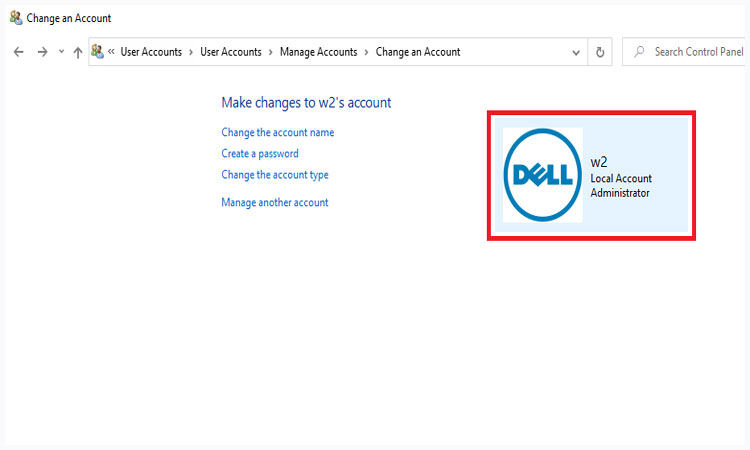The width and height of the screenshot is (750, 450).
Task: Click the Back navigation arrow
Action: (x=18, y=52)
